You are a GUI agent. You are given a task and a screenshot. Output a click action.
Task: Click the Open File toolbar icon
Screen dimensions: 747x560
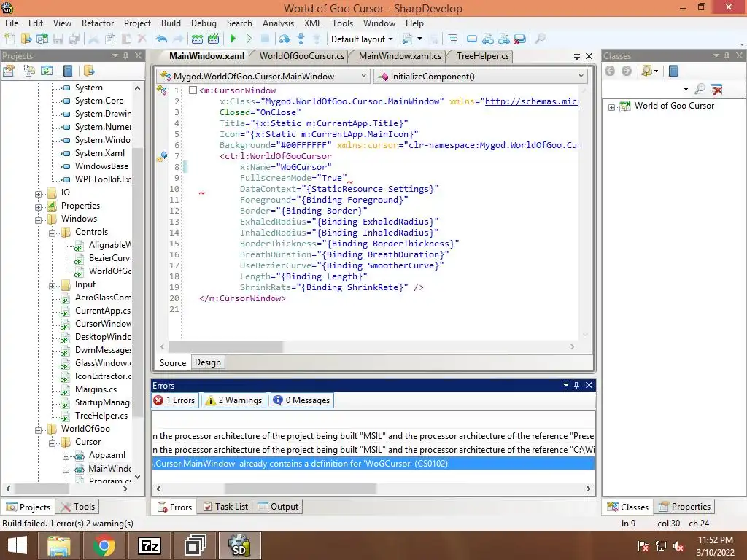coord(26,39)
